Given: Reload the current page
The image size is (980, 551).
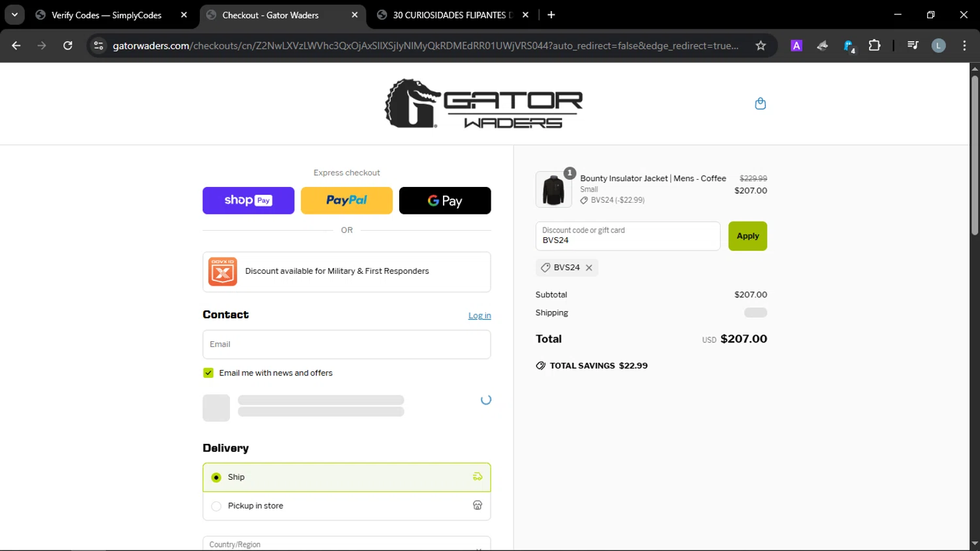Looking at the screenshot, I should (x=68, y=45).
